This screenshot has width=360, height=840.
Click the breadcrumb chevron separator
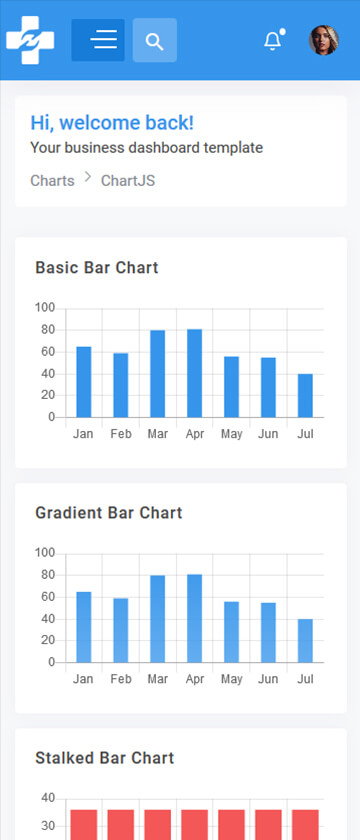pos(88,176)
